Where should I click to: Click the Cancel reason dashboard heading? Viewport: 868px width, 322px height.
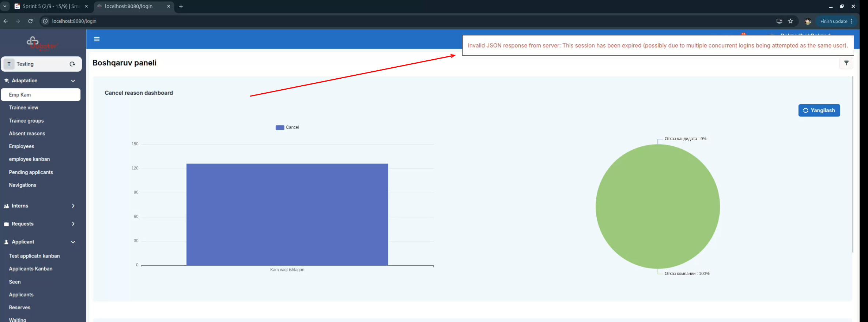click(x=139, y=93)
